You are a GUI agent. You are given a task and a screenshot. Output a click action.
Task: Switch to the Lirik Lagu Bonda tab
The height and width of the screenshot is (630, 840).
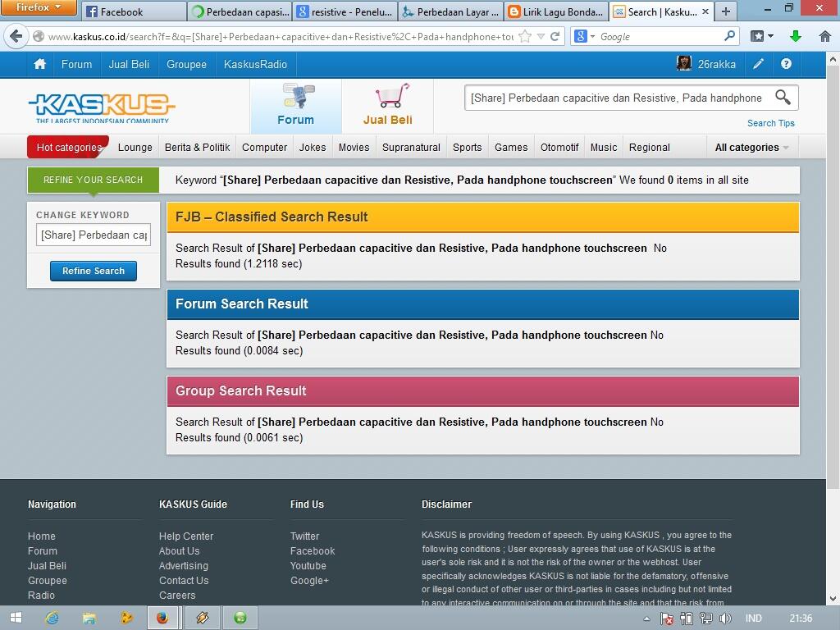pos(556,11)
